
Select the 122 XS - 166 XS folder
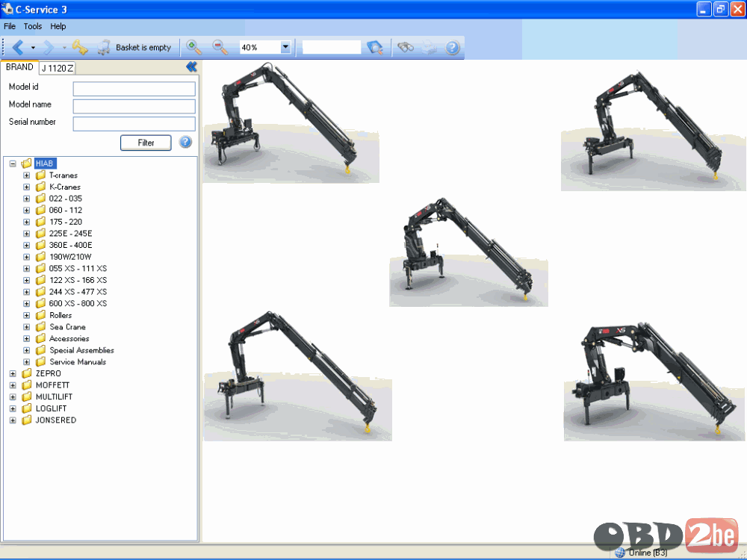click(78, 280)
